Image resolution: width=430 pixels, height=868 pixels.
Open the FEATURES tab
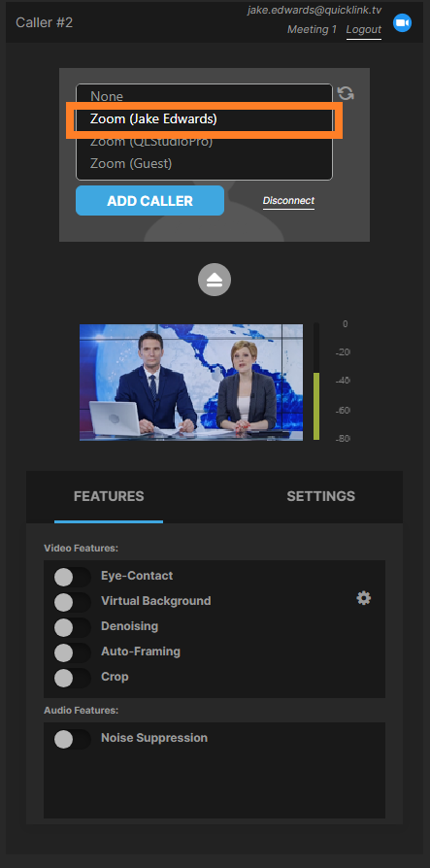click(x=109, y=496)
